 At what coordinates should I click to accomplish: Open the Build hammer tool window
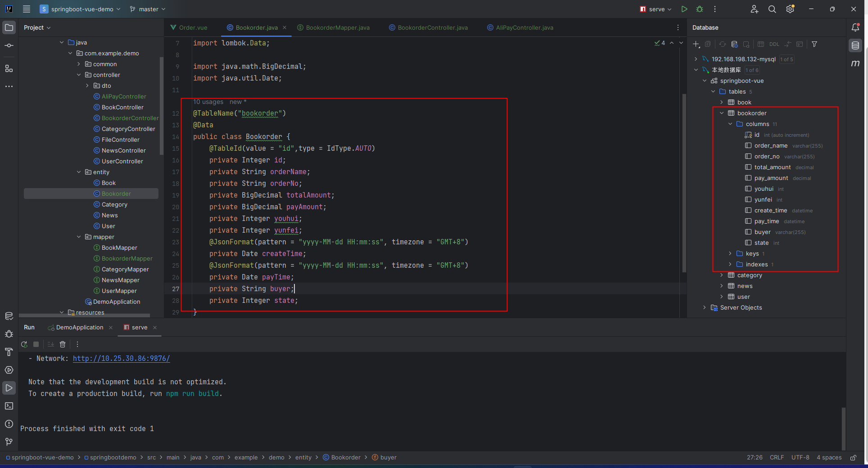click(9, 352)
